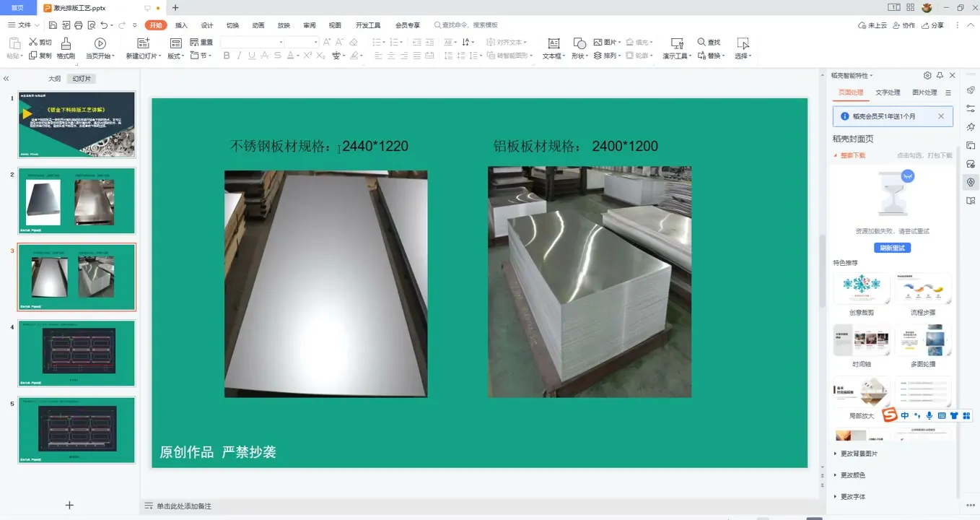Image resolution: width=980 pixels, height=520 pixels.
Task: Open the font color swatch picker
Action: tap(297, 56)
